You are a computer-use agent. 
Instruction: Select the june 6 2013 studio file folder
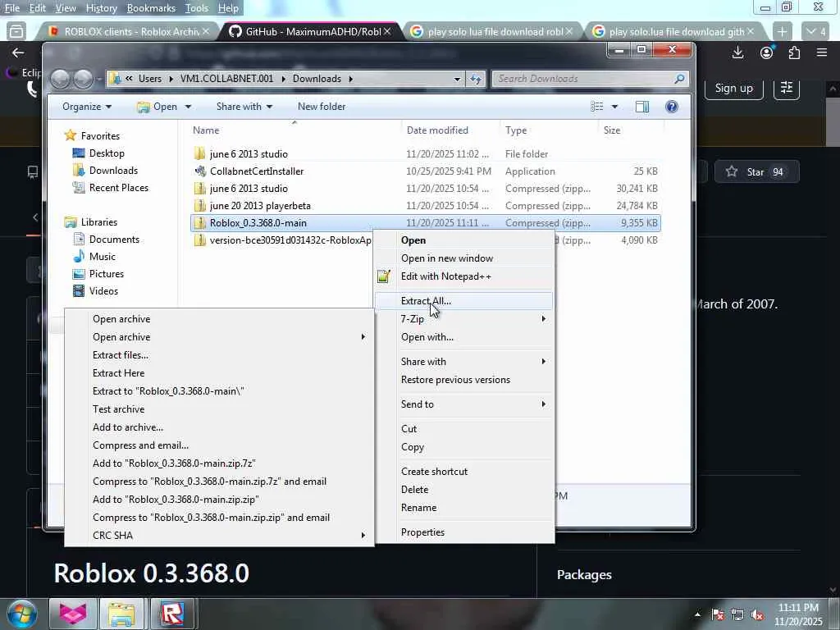426,154
